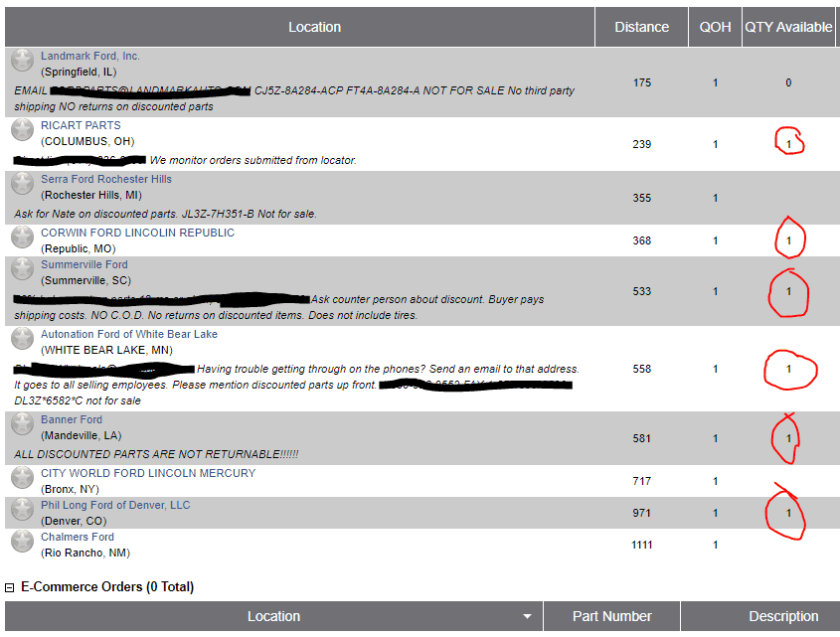Image resolution: width=840 pixels, height=637 pixels.
Task: Click the Part Number column header
Action: point(611,617)
